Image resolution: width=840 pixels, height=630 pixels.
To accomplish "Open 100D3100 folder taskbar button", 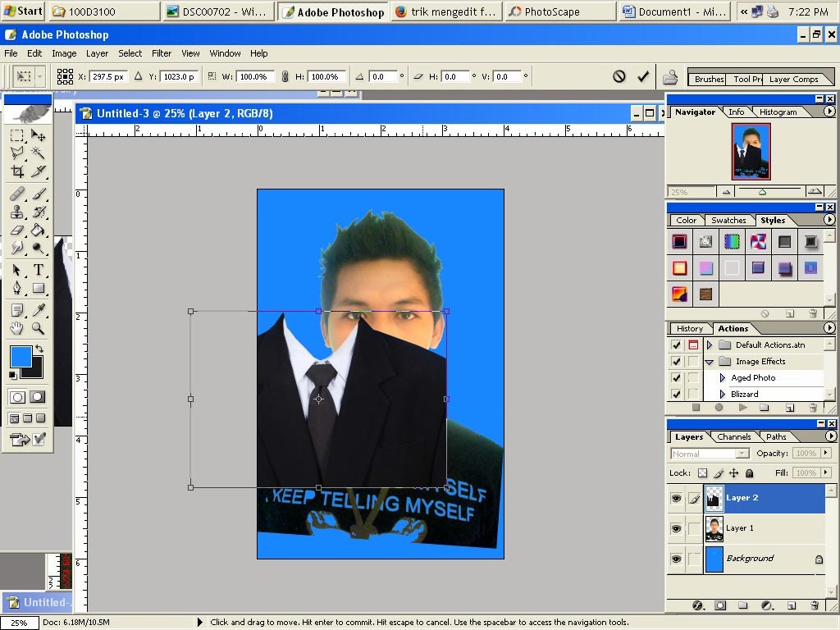I will pos(105,11).
